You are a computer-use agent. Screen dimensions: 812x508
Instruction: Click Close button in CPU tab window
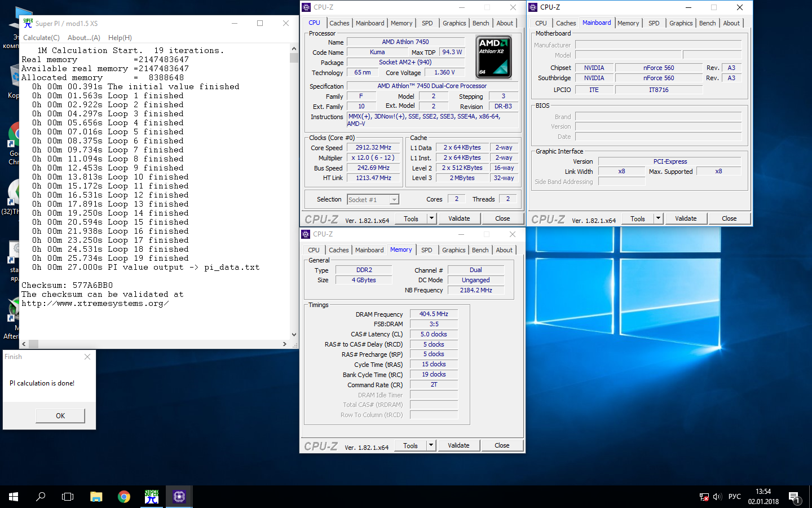coord(502,218)
